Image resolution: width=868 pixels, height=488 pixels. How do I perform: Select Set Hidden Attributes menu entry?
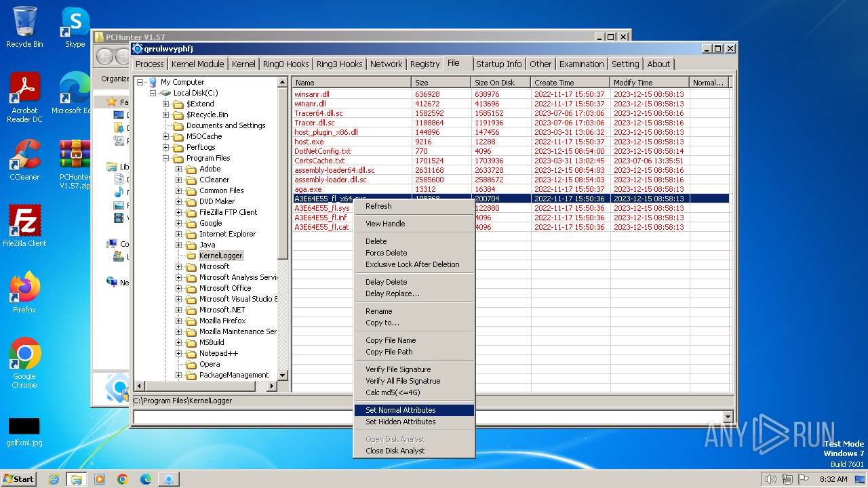tap(414, 422)
